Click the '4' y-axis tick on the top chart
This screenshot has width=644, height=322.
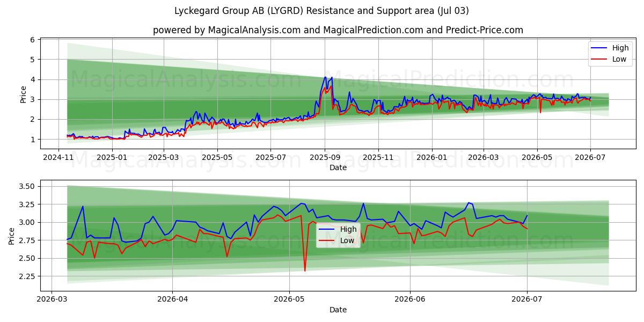click(x=32, y=79)
